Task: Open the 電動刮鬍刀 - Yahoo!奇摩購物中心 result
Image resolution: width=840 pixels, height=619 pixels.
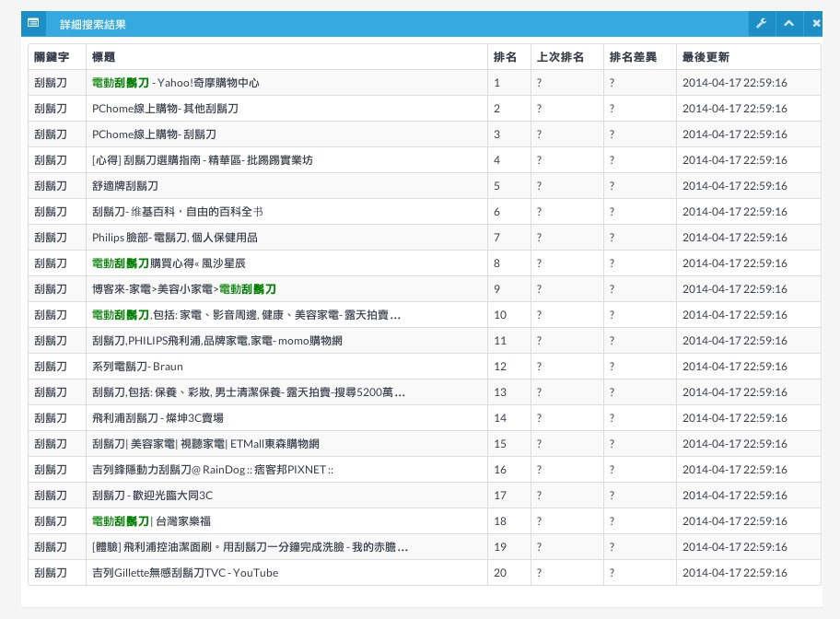Action: pos(176,83)
